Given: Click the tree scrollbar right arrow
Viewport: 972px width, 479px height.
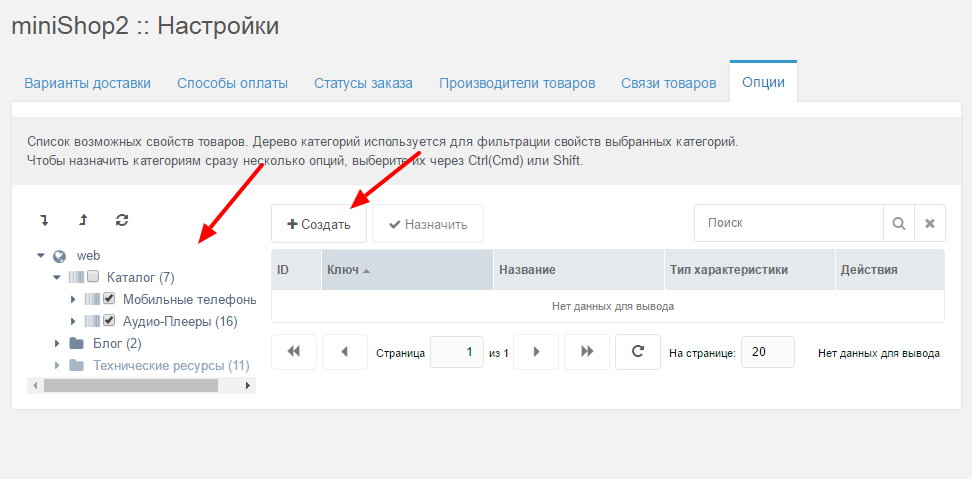Looking at the screenshot, I should click(x=248, y=385).
